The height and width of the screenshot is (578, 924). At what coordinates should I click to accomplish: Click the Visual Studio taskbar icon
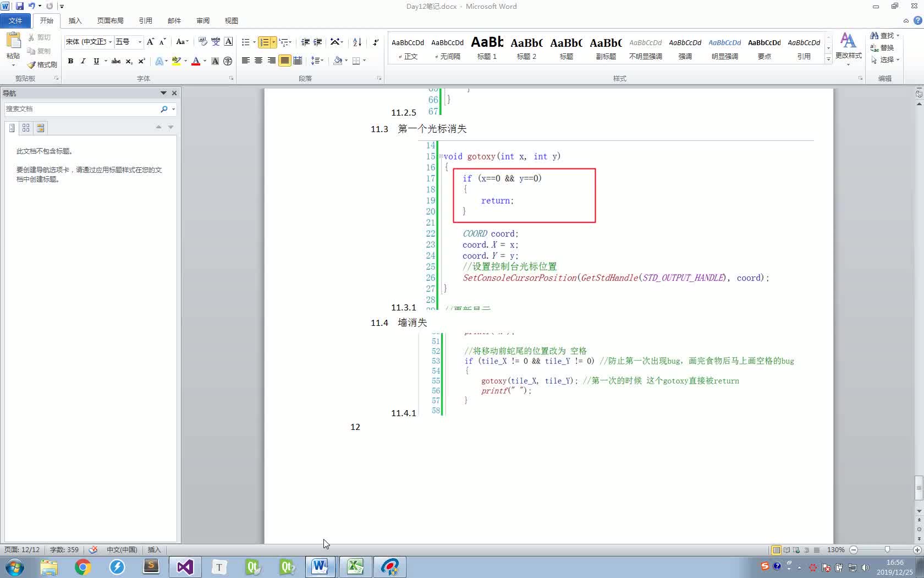tap(185, 567)
